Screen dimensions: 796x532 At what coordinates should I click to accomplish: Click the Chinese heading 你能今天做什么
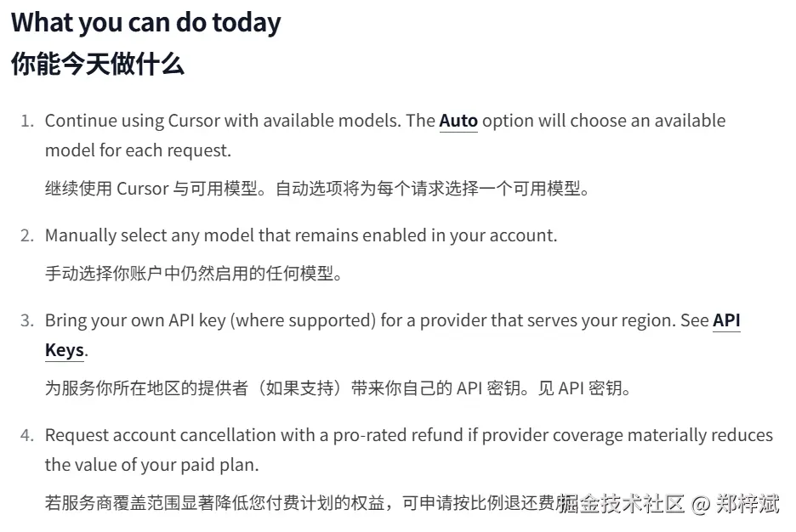(x=98, y=65)
